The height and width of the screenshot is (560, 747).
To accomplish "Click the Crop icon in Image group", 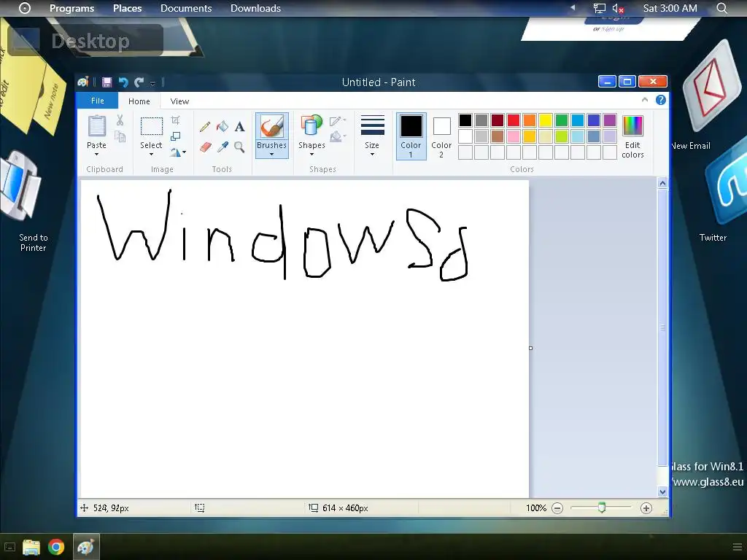I will pos(175,120).
